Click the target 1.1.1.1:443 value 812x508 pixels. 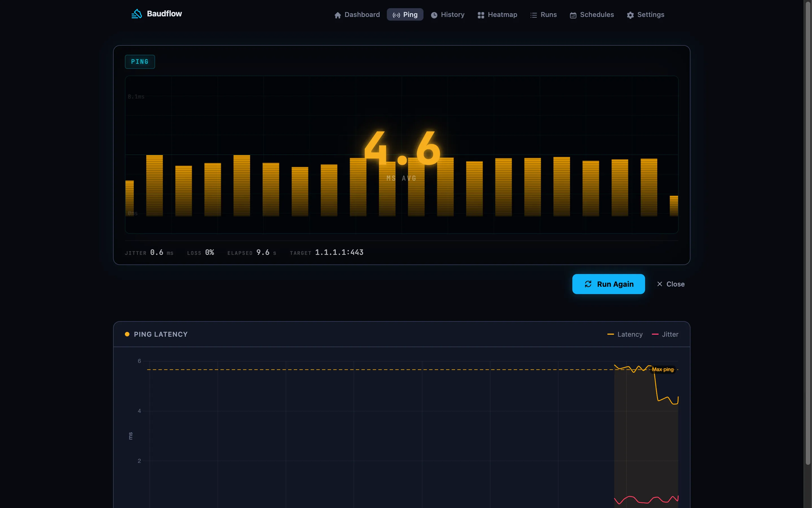pos(339,252)
